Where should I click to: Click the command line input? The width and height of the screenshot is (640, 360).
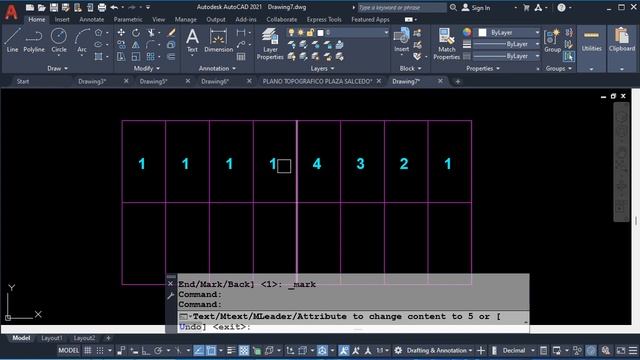coord(353,321)
